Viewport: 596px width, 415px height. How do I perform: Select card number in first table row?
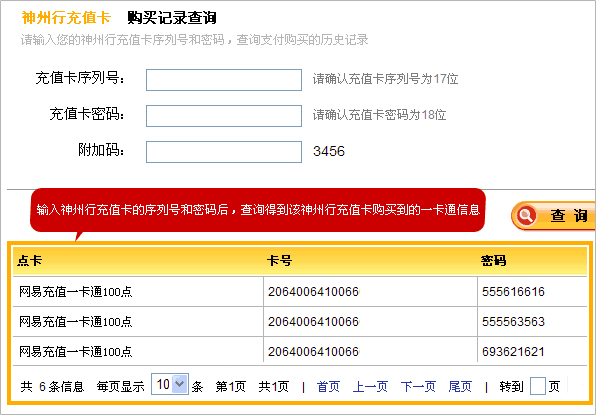(x=313, y=292)
